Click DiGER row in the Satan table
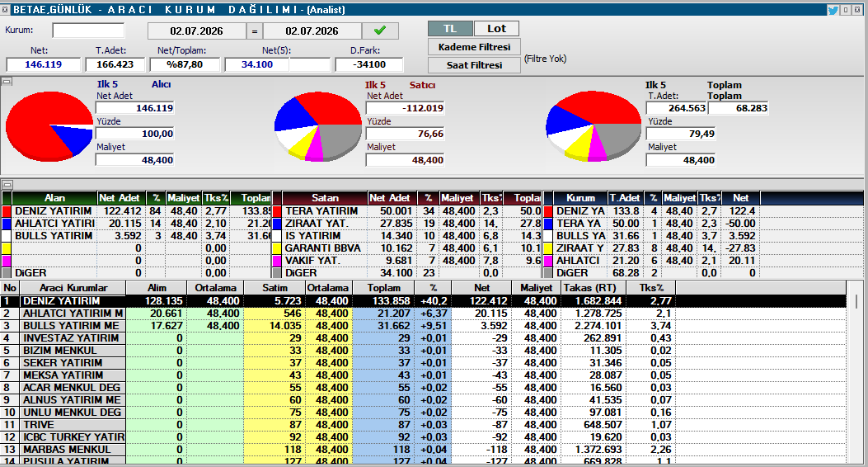The height and width of the screenshot is (467, 868). click(x=407, y=272)
